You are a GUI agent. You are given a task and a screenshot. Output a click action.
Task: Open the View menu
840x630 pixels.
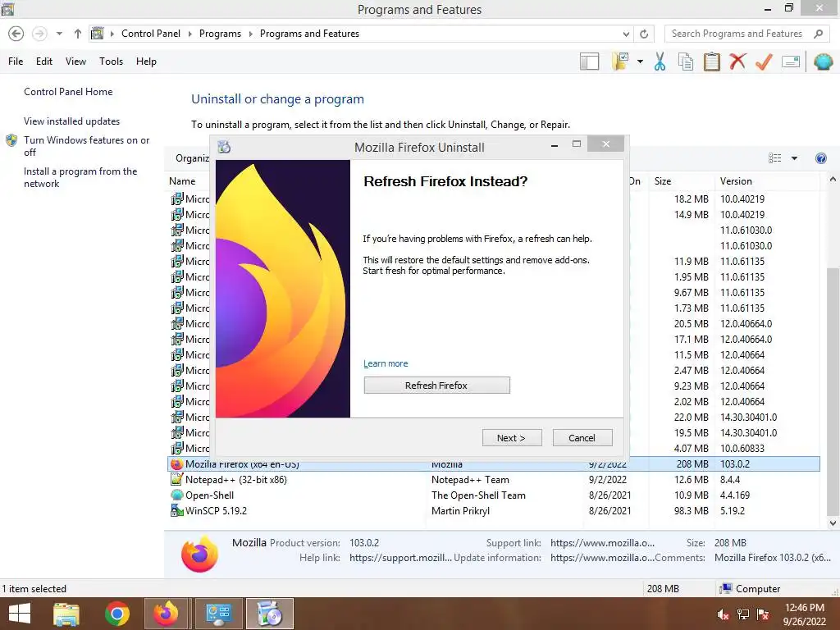click(x=75, y=61)
